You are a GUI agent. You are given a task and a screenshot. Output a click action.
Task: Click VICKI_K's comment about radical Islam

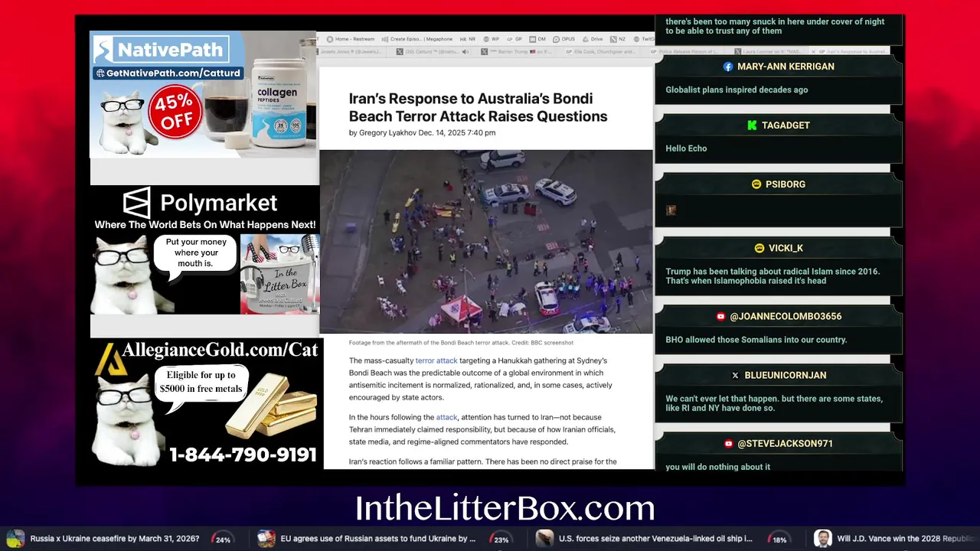click(x=773, y=276)
